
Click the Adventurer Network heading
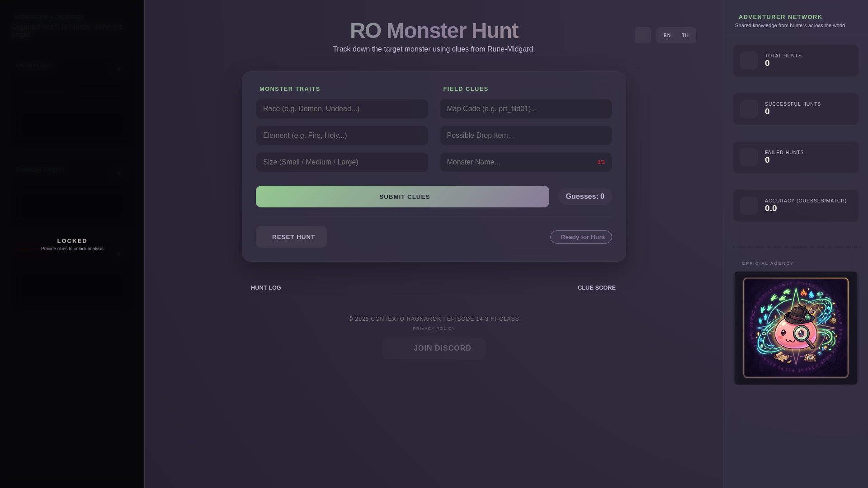[x=780, y=17]
